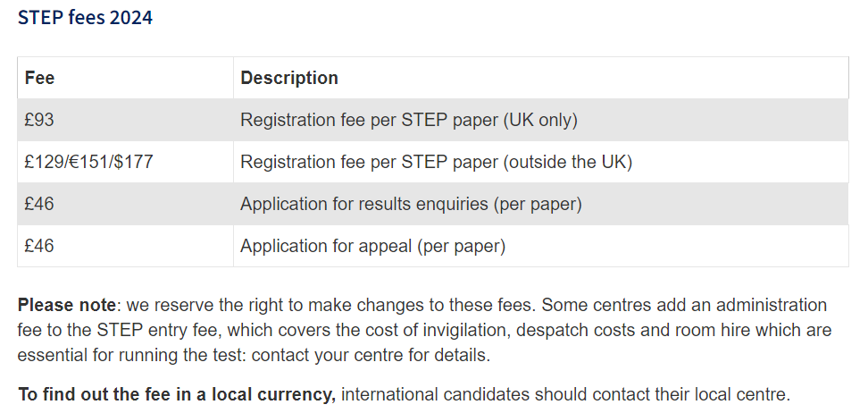Click the phrase contact their local centre

coord(701,395)
